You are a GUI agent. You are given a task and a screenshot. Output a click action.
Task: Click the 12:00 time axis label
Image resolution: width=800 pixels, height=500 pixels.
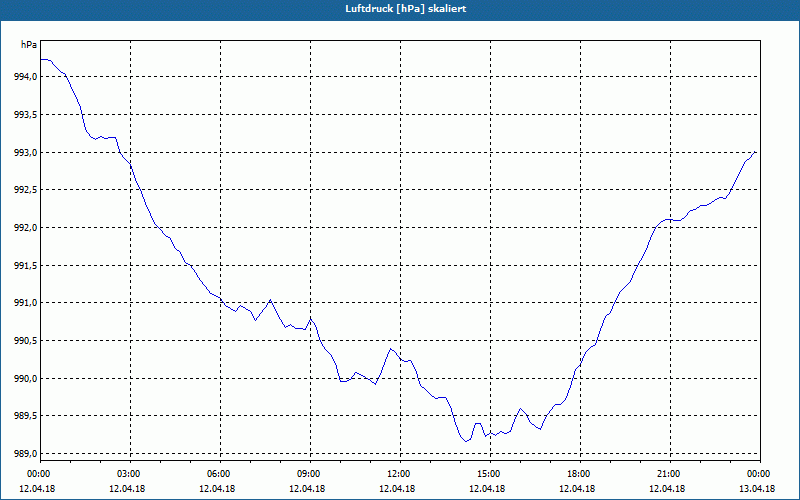pos(400,474)
